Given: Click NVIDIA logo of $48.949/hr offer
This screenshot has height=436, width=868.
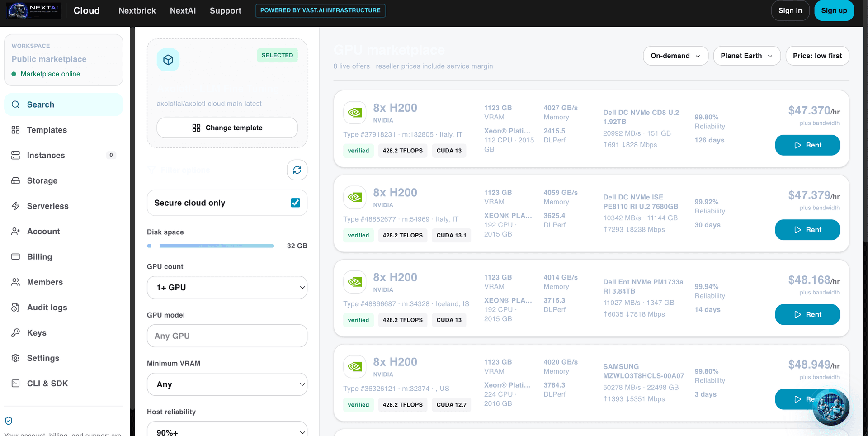Looking at the screenshot, I should (x=355, y=366).
